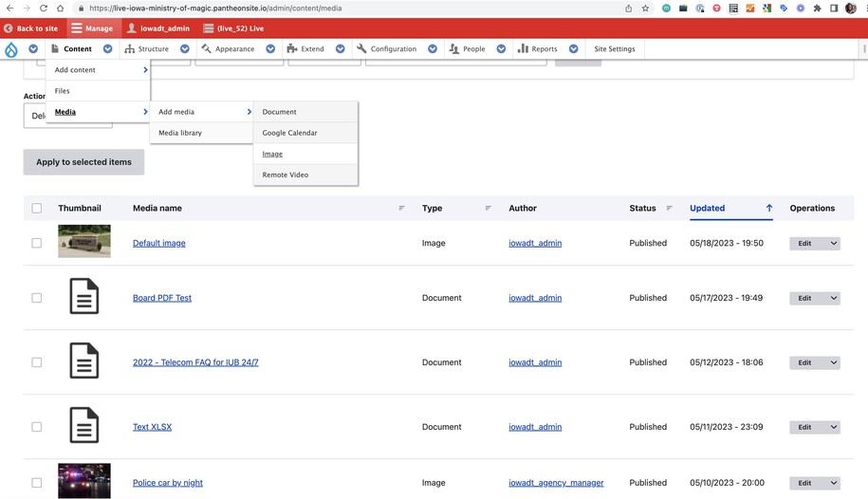Viewport: 868px width, 499px height.
Task: Expand the Edit dropdown arrow for Default image
Action: tap(834, 244)
